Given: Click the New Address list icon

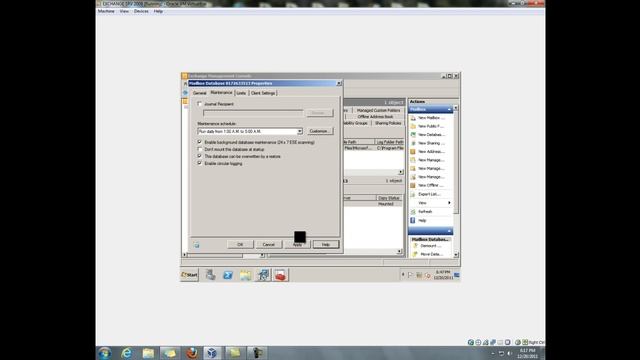Looking at the screenshot, I should pyautogui.click(x=413, y=151).
